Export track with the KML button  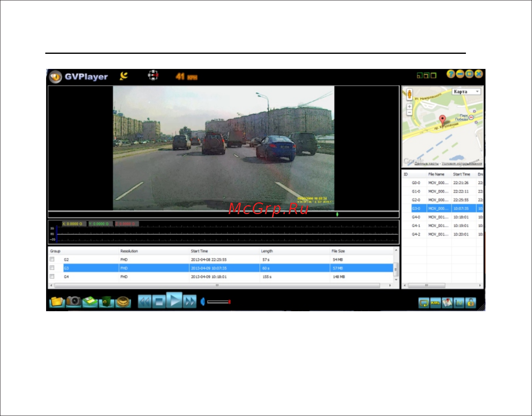[435, 303]
